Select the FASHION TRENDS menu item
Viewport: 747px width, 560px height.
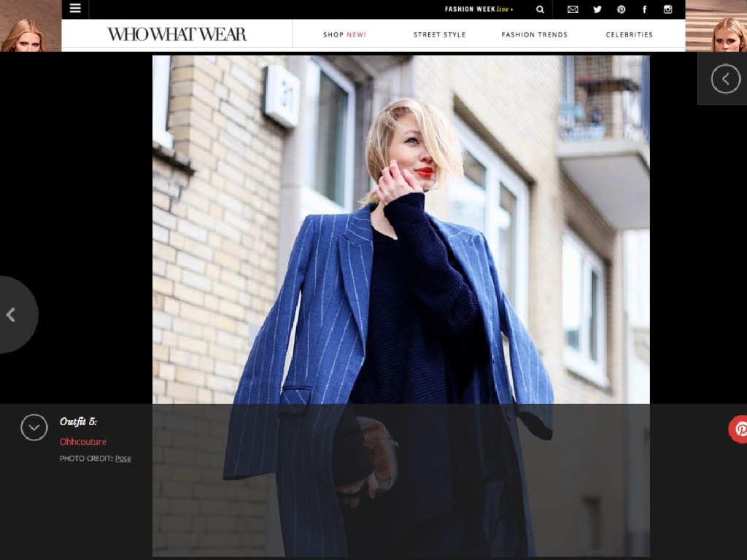pyautogui.click(x=535, y=34)
